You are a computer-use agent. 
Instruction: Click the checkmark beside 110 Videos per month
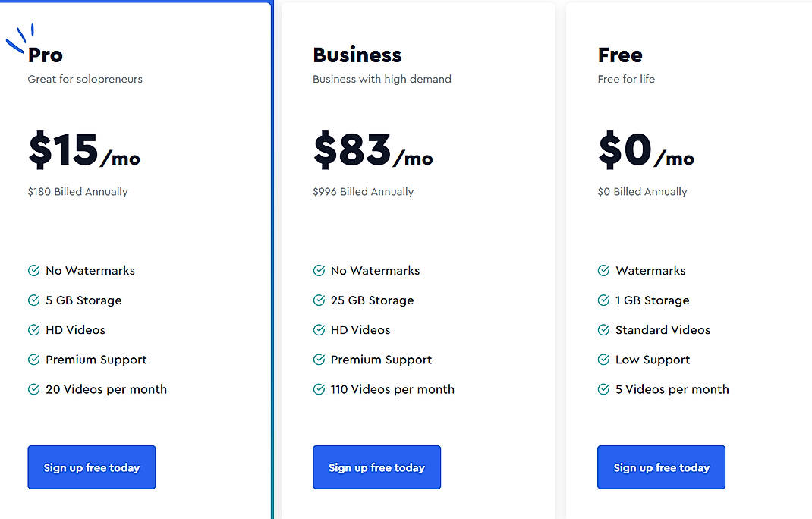pos(318,389)
